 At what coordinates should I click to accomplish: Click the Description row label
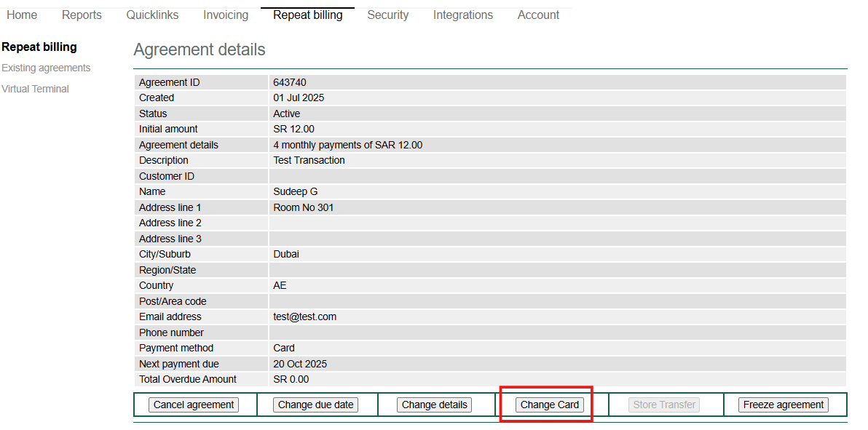click(x=164, y=161)
